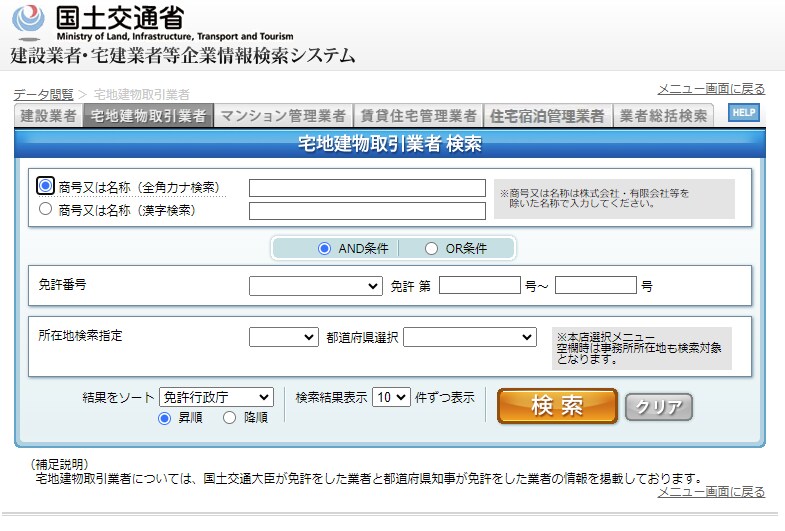Click the 件ずつ表示 label text
Image resolution: width=785 pixels, height=531 pixels.
pos(445,397)
